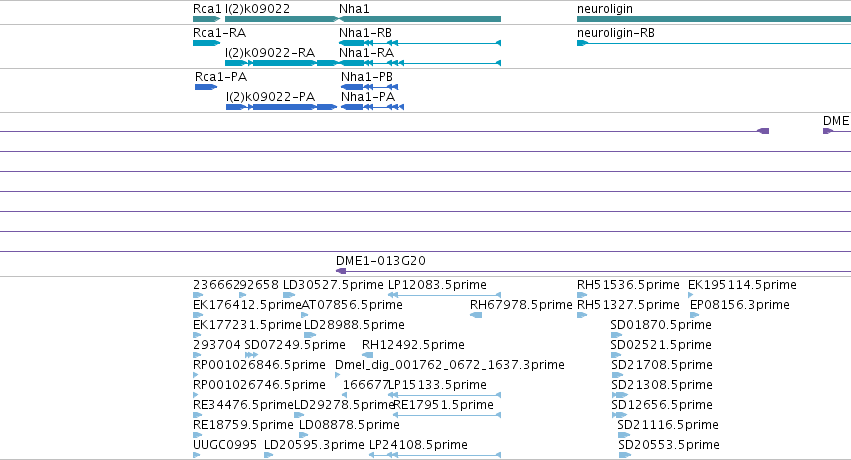
Task: Click the SD02521.5prime EST label
Action: 661,345
